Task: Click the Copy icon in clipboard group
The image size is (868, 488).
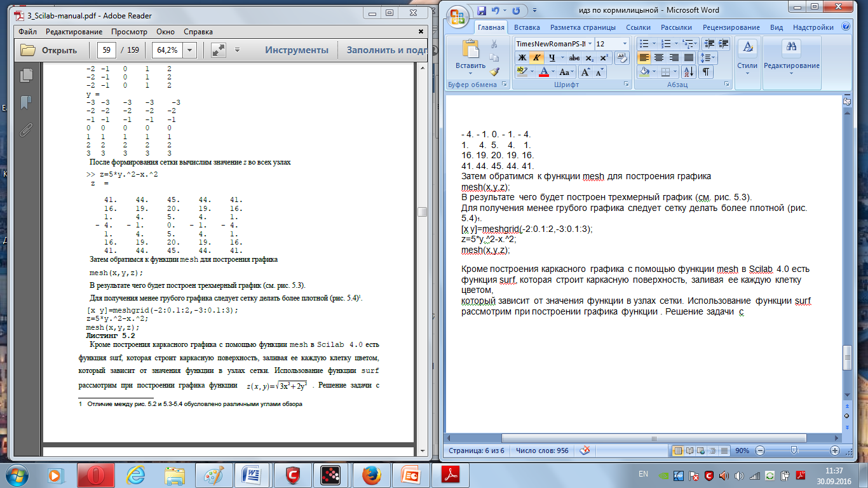Action: click(x=494, y=58)
